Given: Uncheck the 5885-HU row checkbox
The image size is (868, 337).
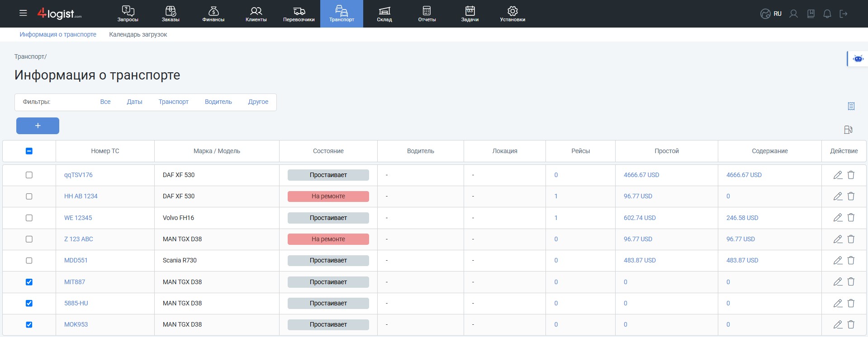Looking at the screenshot, I should [29, 303].
